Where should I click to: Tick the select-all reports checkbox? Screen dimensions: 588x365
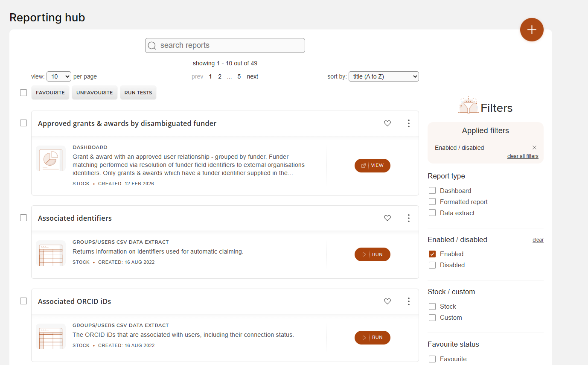[23, 93]
